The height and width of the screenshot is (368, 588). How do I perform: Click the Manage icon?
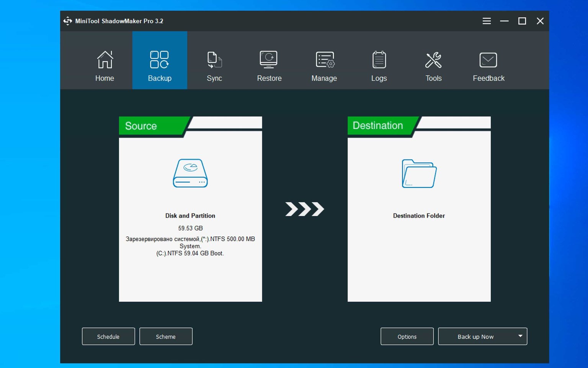(324, 59)
